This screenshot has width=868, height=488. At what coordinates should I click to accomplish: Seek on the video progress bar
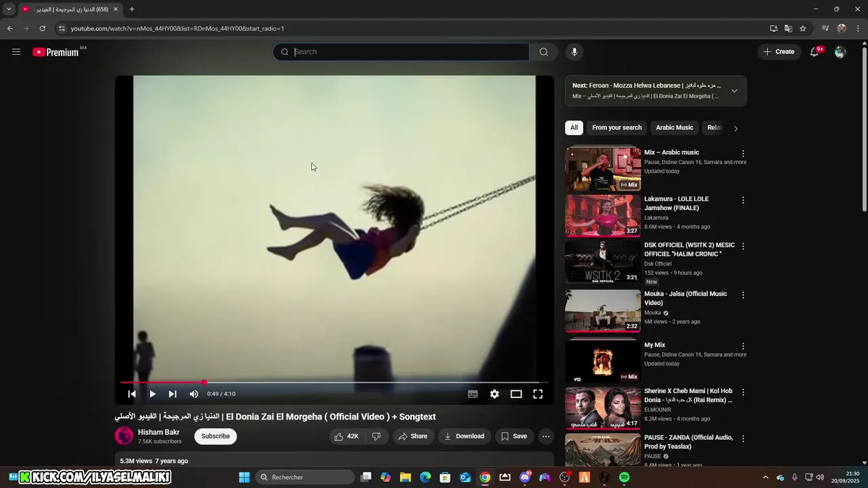(x=334, y=383)
